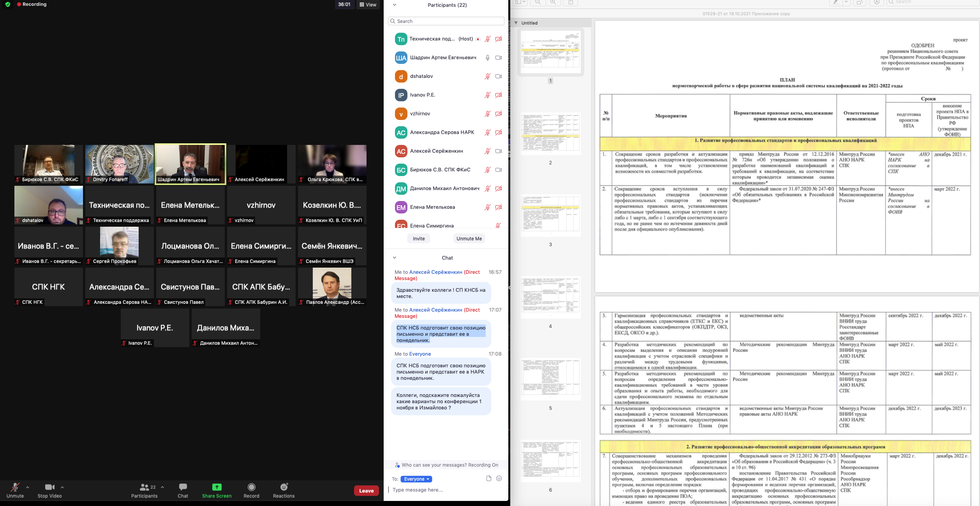Select page 4 thumbnail in Preview

pyautogui.click(x=550, y=297)
